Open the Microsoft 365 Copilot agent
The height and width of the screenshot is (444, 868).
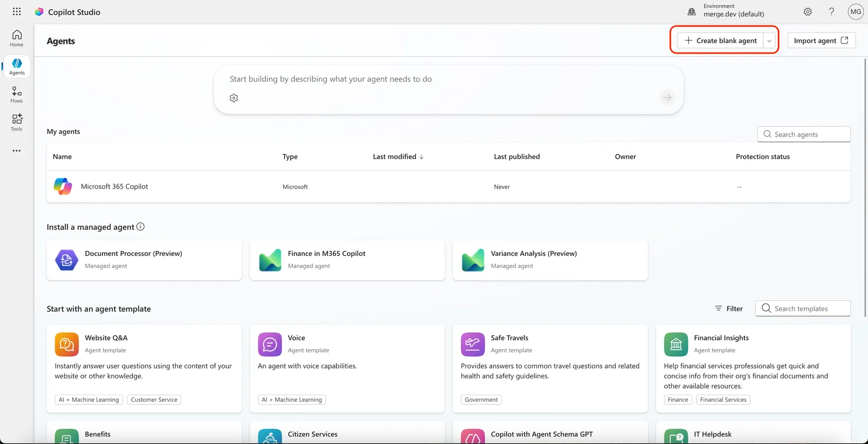click(x=114, y=186)
